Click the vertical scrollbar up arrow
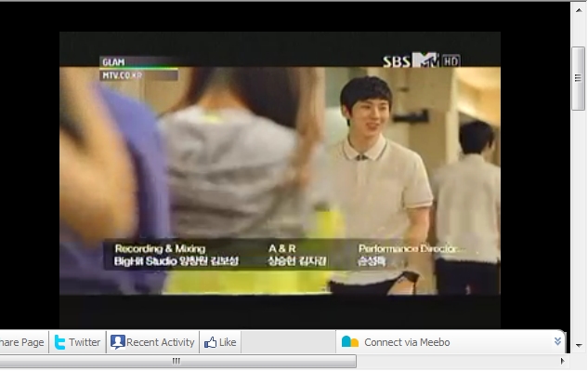The width and height of the screenshot is (588, 371). [x=579, y=10]
